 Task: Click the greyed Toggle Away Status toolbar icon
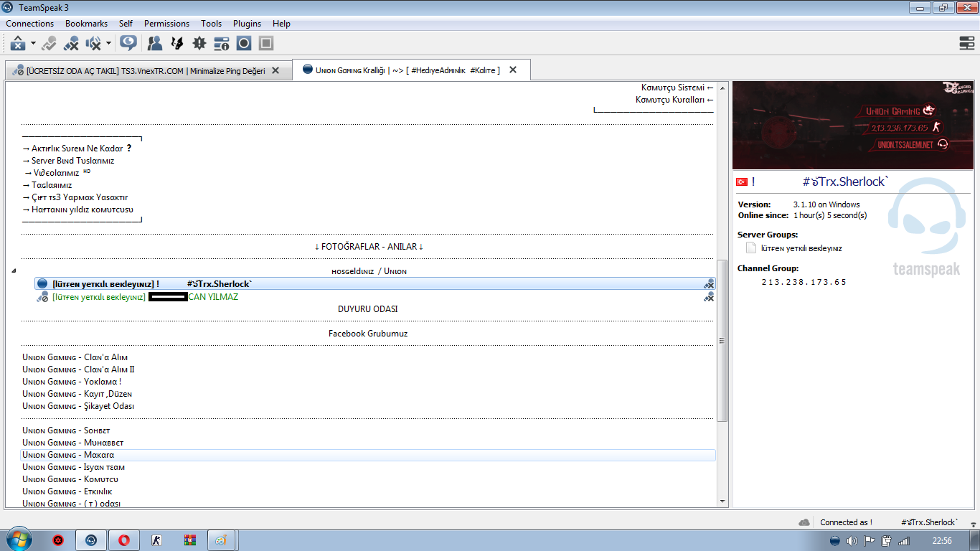point(49,43)
